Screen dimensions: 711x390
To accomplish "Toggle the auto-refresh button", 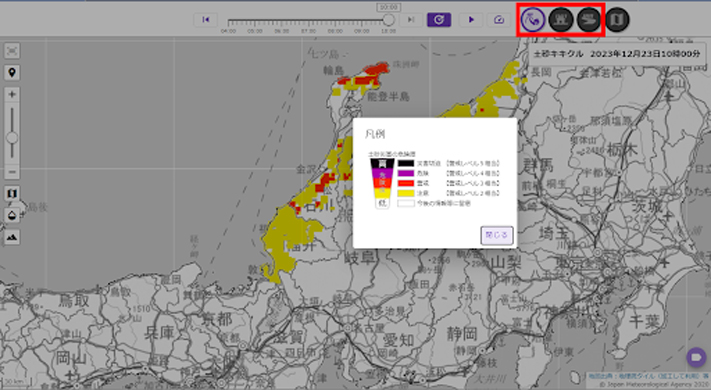I will [439, 20].
